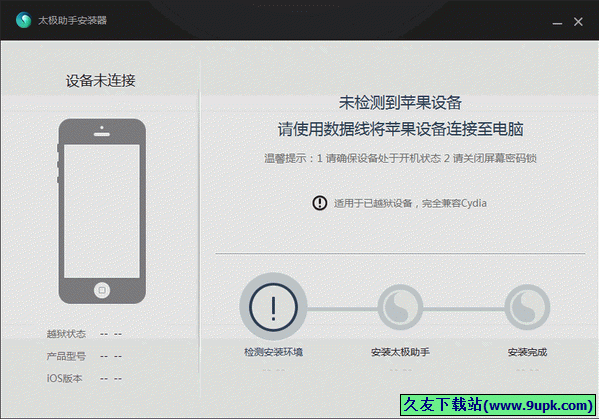
Task: Click the 设备未连接 heading
Action: coord(100,81)
